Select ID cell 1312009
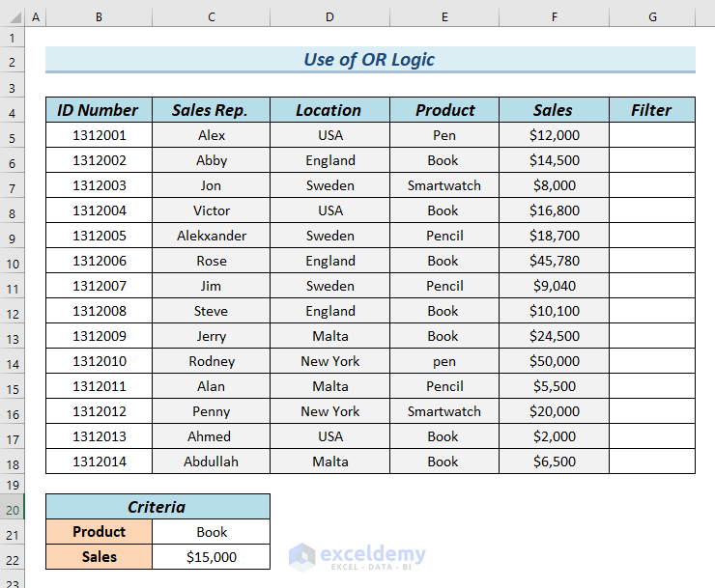Viewport: 715px width, 588px height. [99, 335]
